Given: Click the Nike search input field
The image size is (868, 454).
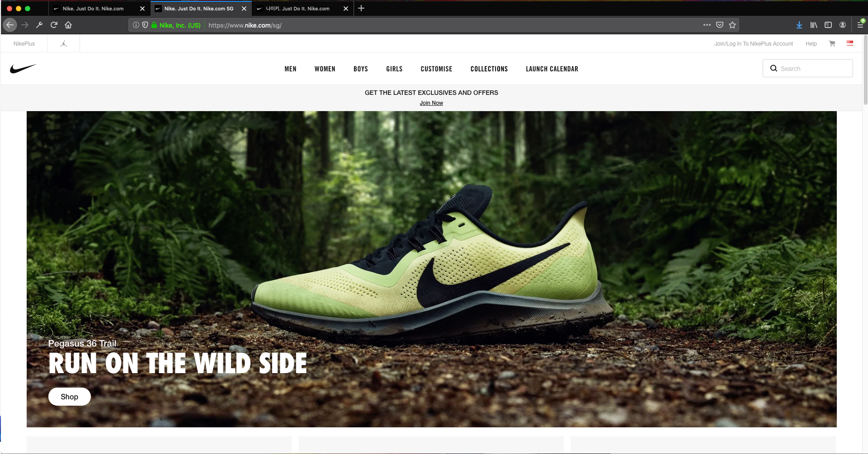Looking at the screenshot, I should [807, 68].
